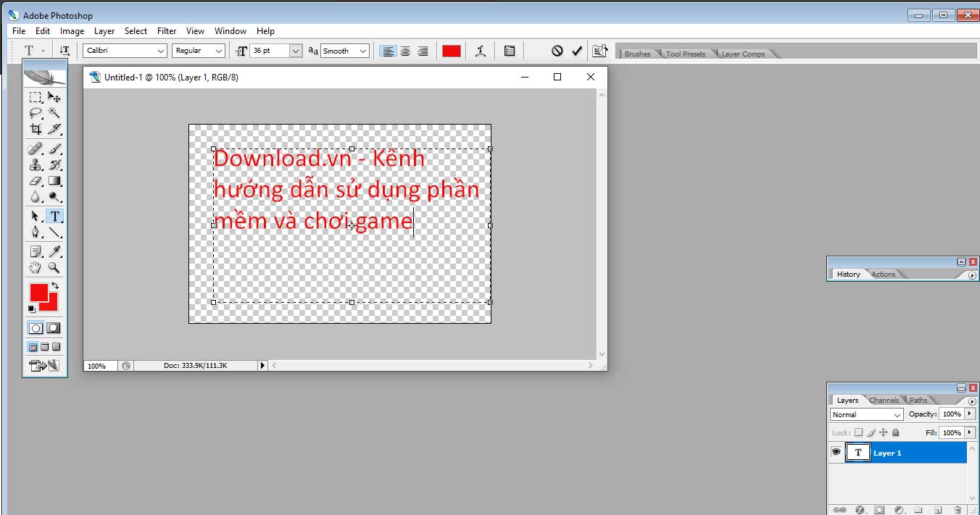Select the History Brush tool
Viewport: 980px width, 515px height.
click(54, 165)
